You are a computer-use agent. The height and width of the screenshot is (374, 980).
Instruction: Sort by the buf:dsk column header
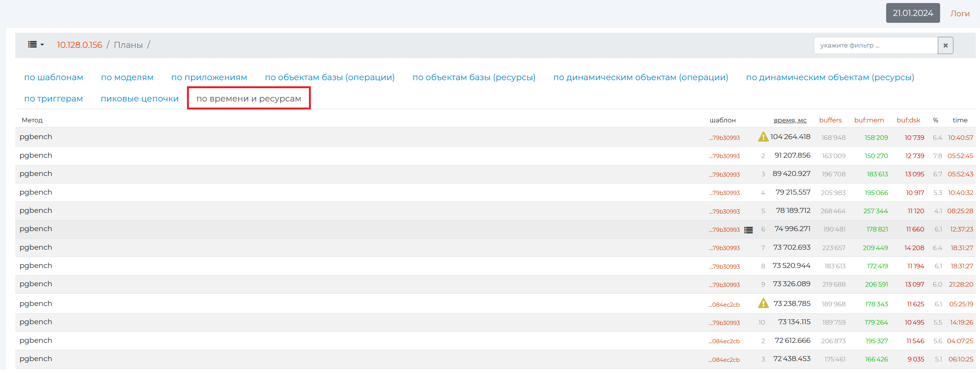click(x=908, y=120)
